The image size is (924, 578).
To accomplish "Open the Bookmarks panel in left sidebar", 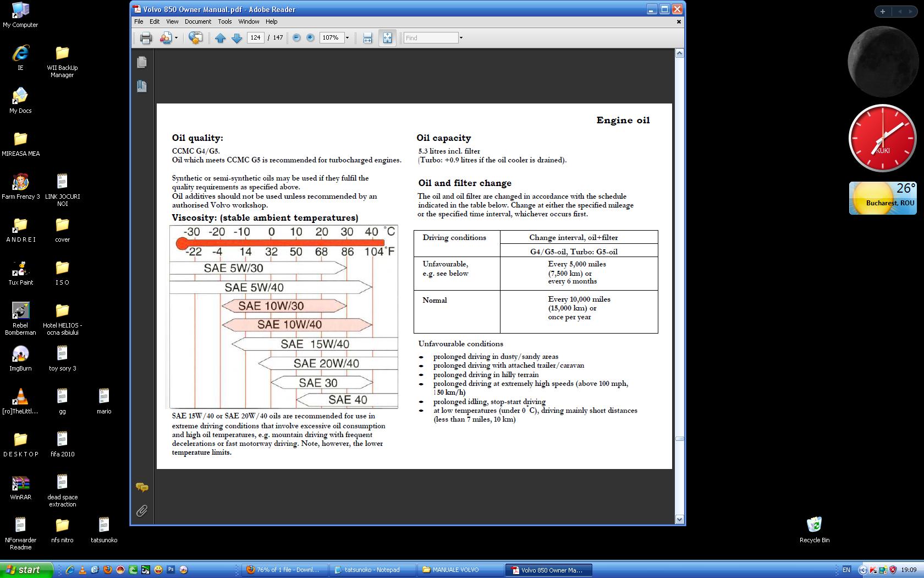I will click(x=142, y=86).
